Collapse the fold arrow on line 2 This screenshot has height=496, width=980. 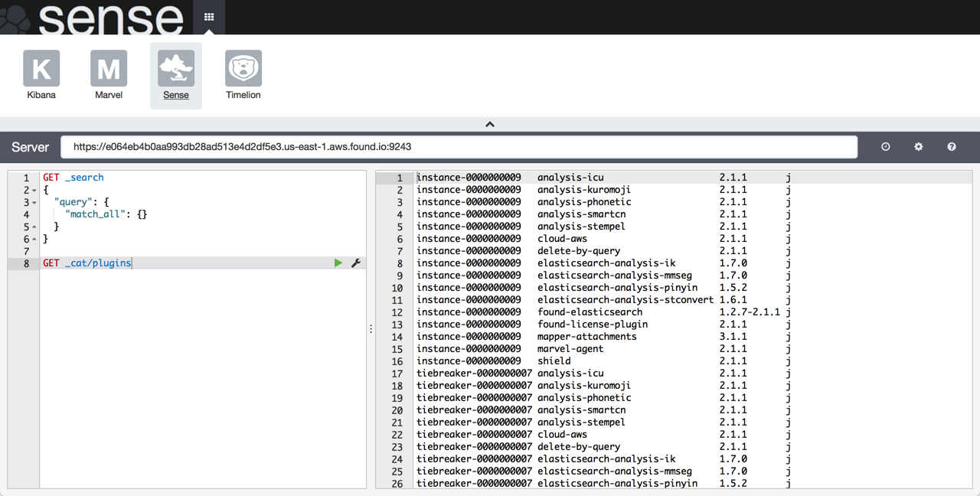34,191
